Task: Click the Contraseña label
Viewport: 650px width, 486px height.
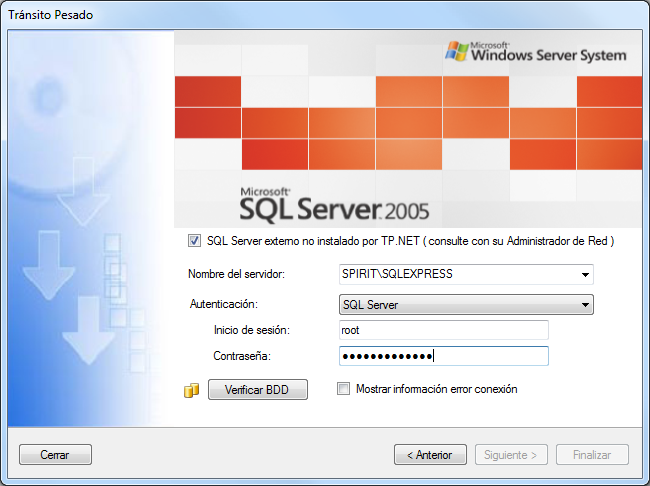Action: (242, 356)
